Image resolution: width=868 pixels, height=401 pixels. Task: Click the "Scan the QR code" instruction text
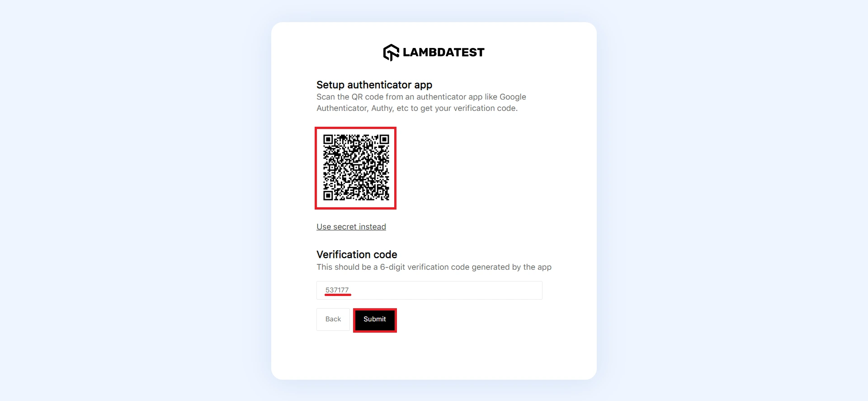pos(421,103)
